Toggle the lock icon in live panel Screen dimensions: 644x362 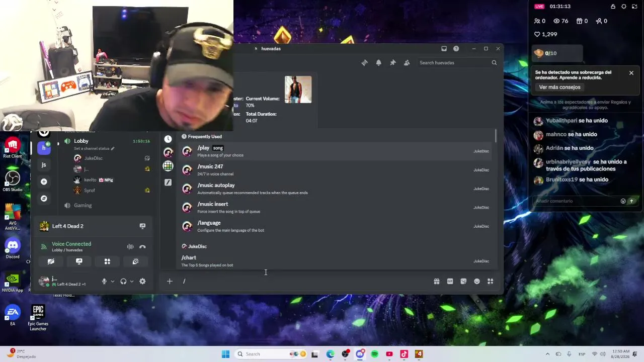click(613, 7)
